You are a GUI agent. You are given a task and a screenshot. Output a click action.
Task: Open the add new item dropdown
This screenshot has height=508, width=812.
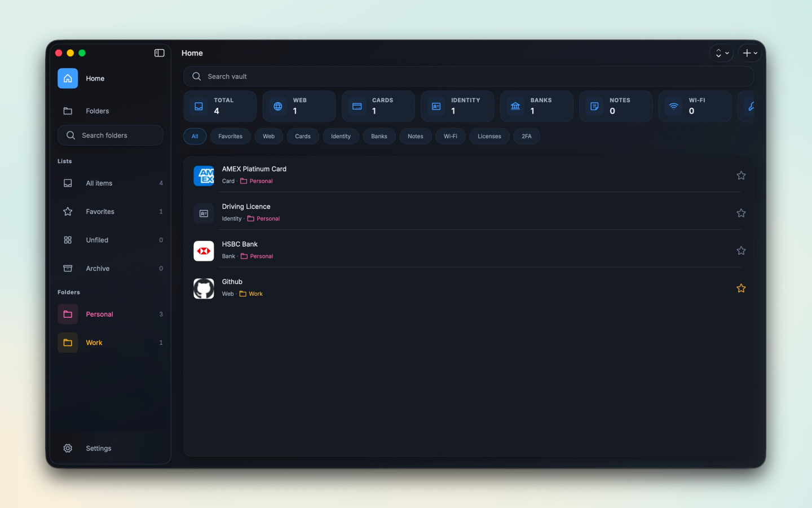(x=750, y=53)
